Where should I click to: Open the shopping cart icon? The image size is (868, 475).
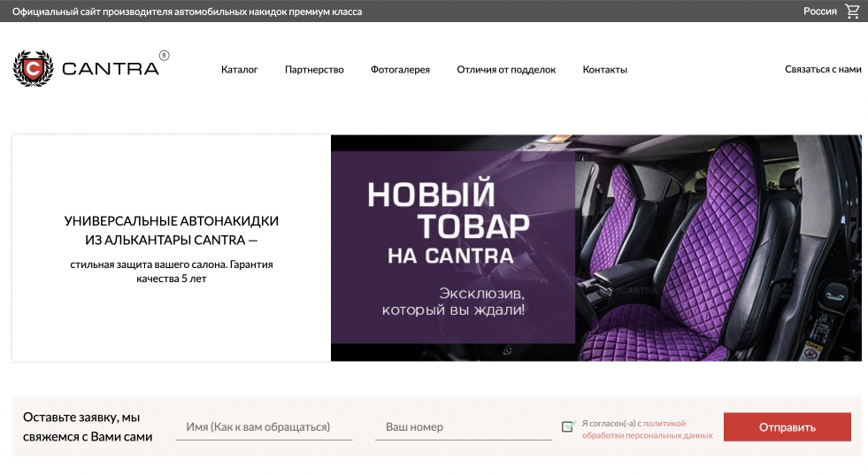852,11
